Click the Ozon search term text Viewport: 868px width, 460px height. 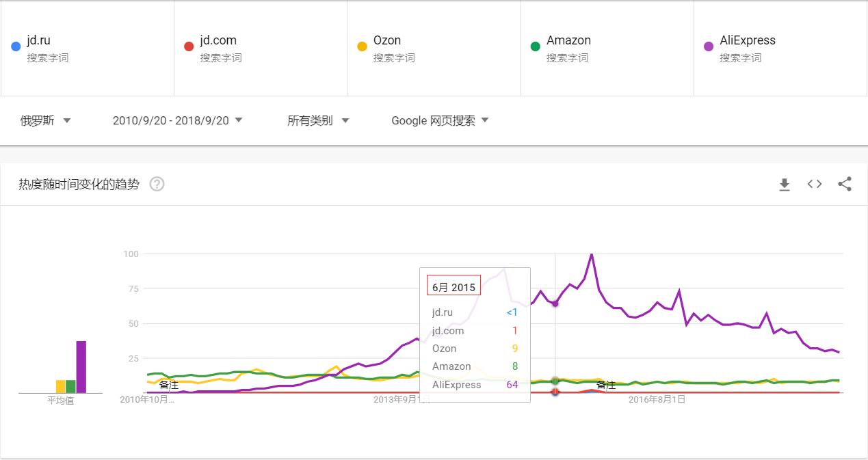[387, 40]
